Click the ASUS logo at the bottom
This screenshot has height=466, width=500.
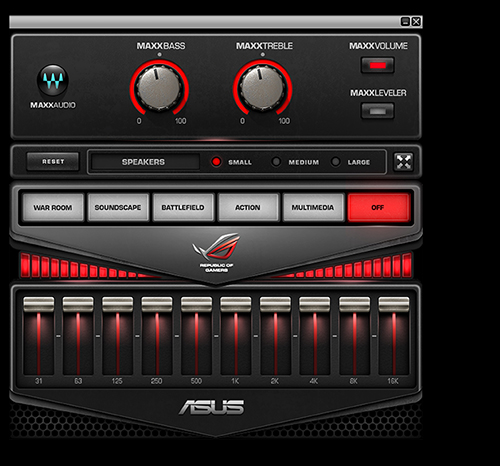point(211,407)
